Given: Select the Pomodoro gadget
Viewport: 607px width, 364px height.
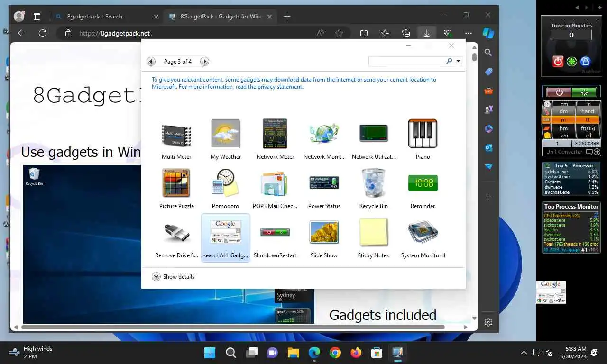Looking at the screenshot, I should [226, 190].
